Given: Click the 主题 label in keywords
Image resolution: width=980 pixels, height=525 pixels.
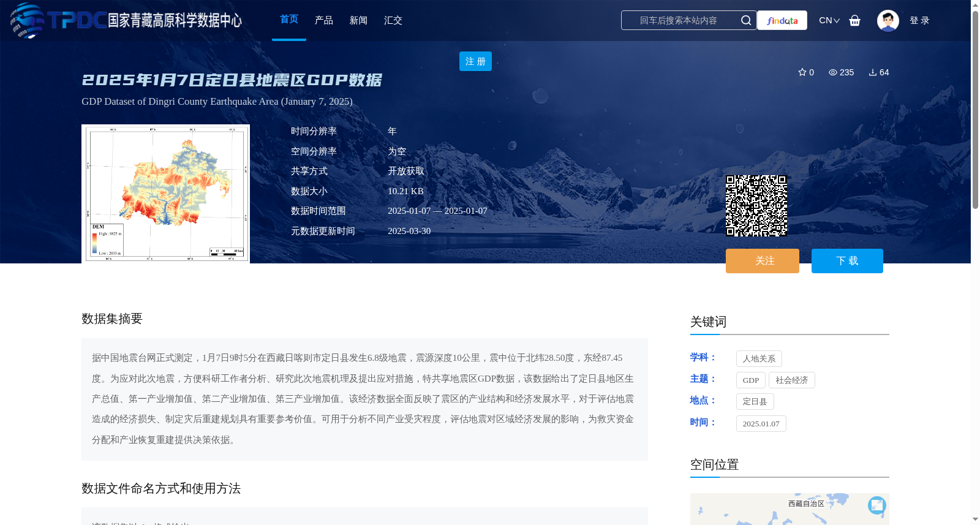Looking at the screenshot, I should (703, 379).
